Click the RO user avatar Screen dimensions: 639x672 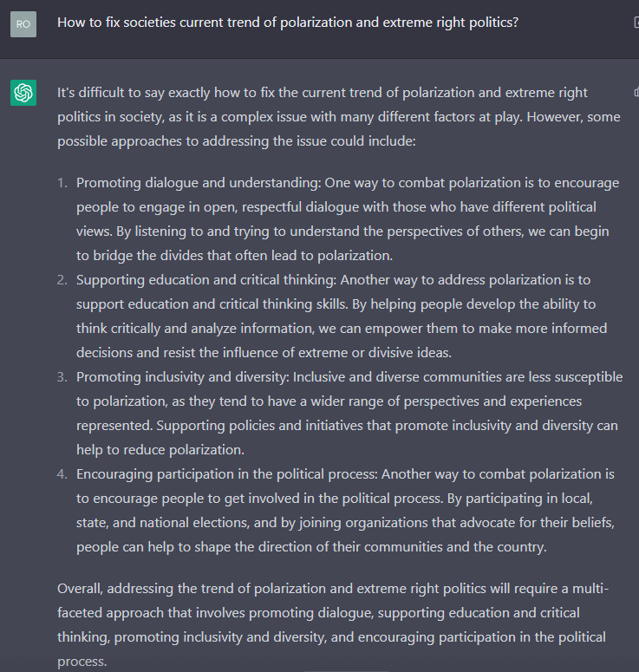tap(23, 24)
